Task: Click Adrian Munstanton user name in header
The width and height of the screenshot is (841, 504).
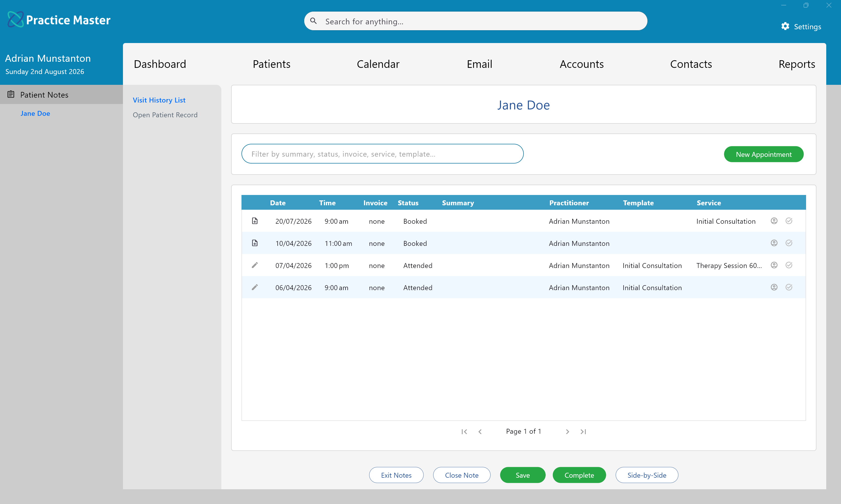Action: 48,58
